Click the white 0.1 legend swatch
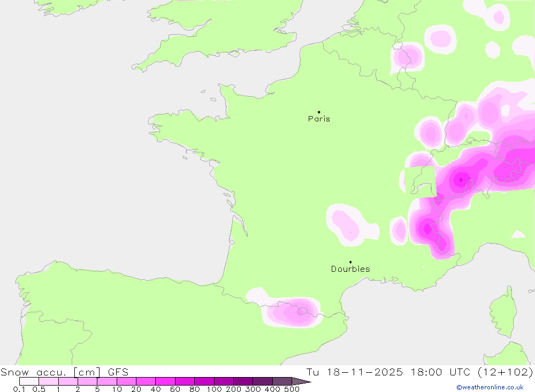The width and height of the screenshot is (535, 392). click(29, 381)
